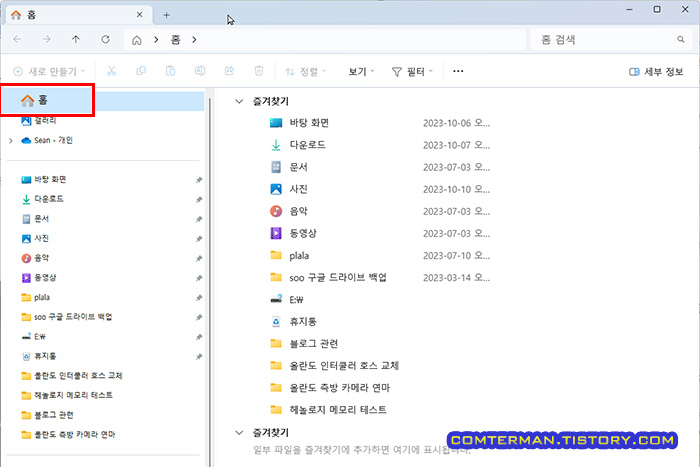Click the Paste clipboard icon
This screenshot has height=467, width=700.
pos(171,71)
